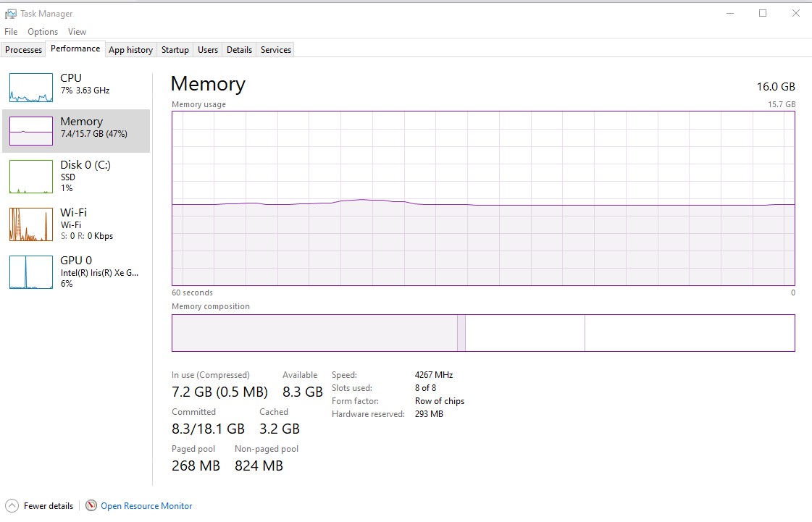This screenshot has width=812, height=522.
Task: Maximize the Task Manager window
Action: pyautogui.click(x=763, y=14)
